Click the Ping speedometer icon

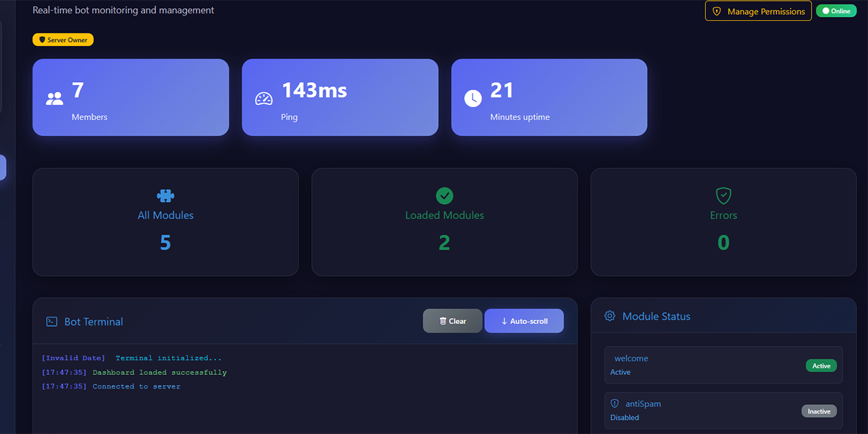point(262,97)
